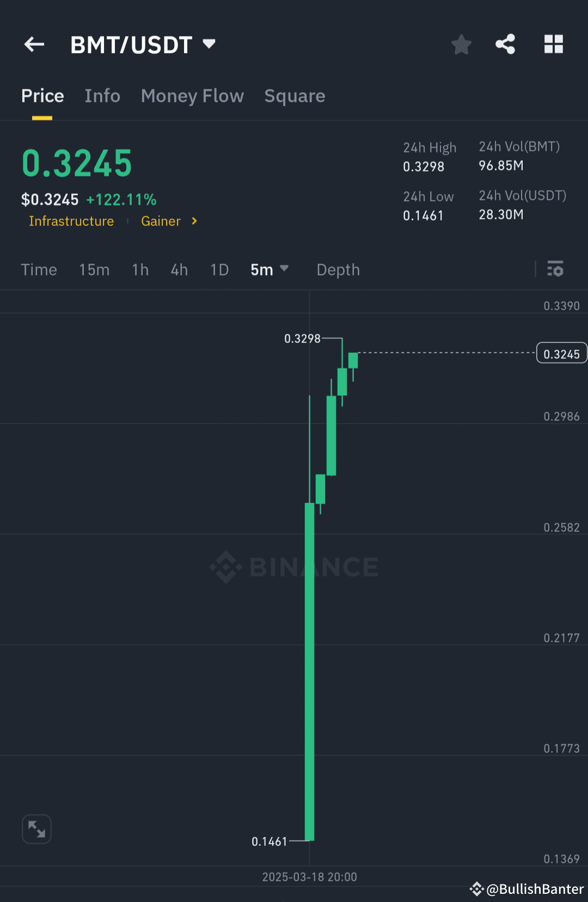This screenshot has height=902, width=588.
Task: Tap the current price label 0.3245 on axis
Action: [x=562, y=353]
